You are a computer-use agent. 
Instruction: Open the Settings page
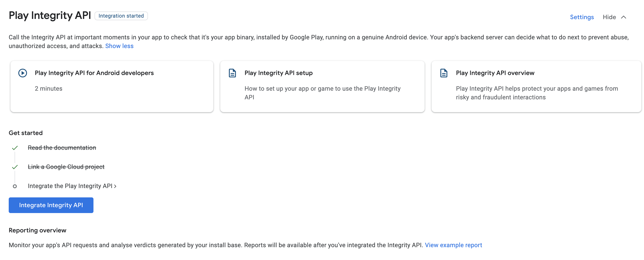581,17
